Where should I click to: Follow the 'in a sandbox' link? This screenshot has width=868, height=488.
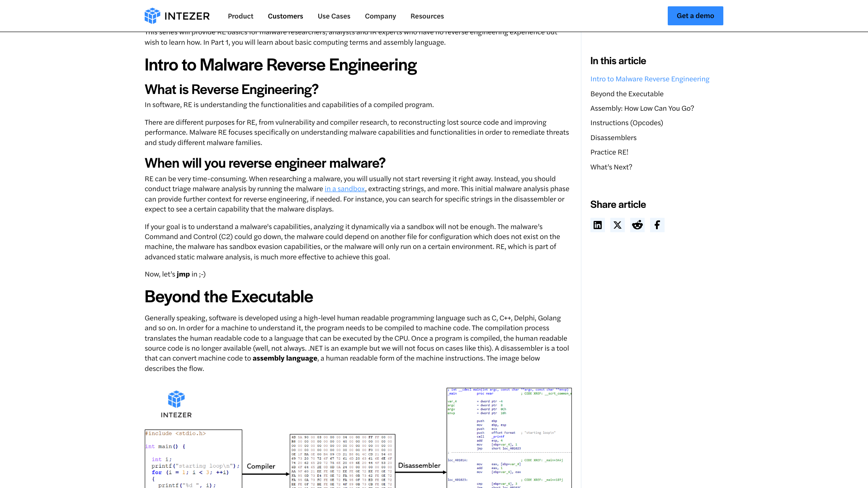click(344, 189)
